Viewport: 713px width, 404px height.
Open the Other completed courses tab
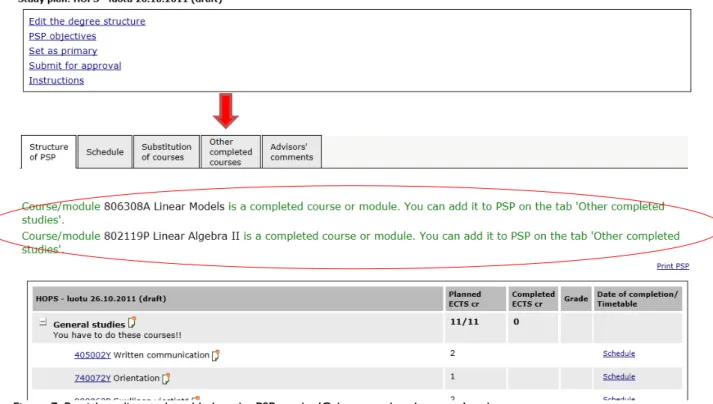click(x=231, y=152)
